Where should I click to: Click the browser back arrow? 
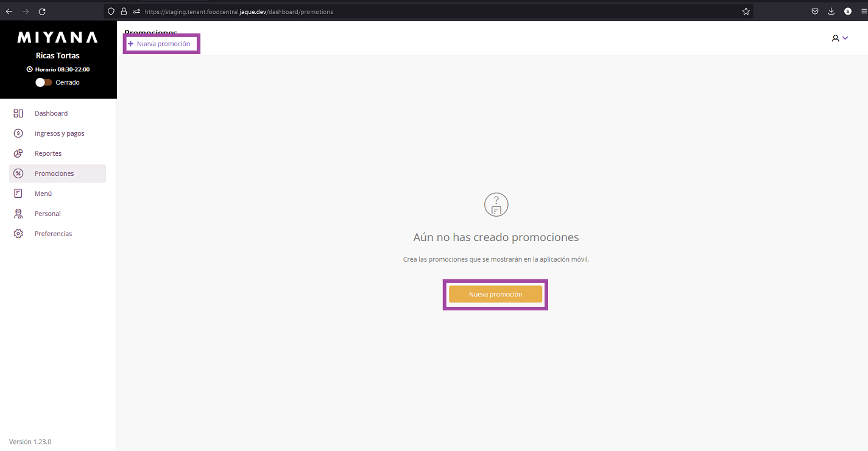coord(9,12)
